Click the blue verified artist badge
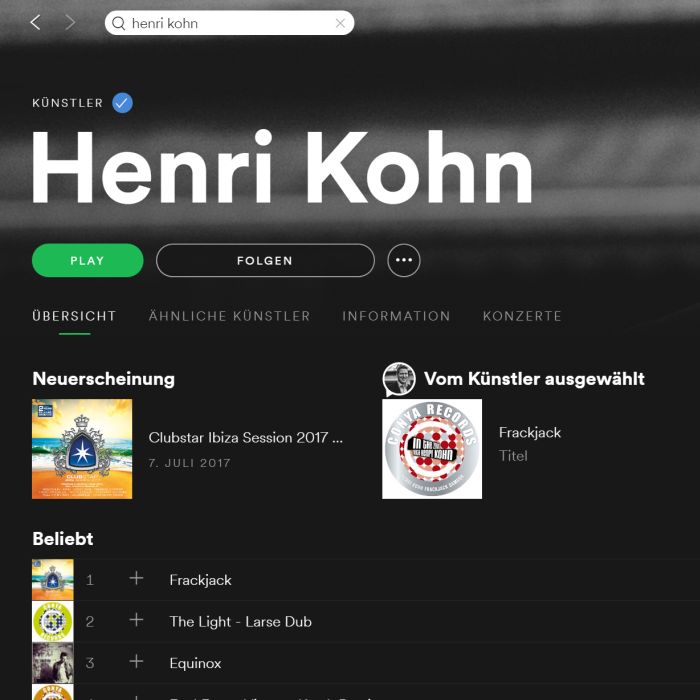Viewport: 700px width, 700px height. click(x=122, y=103)
